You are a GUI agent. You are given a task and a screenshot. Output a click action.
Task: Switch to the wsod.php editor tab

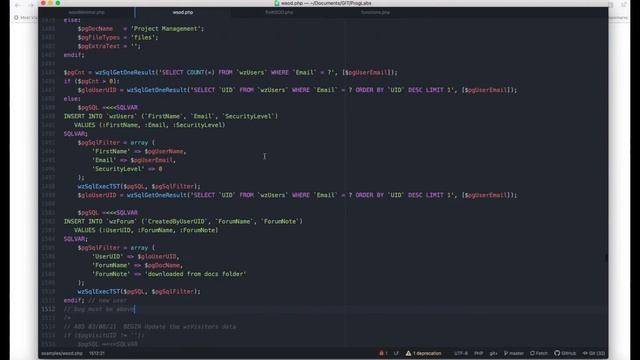coord(182,12)
